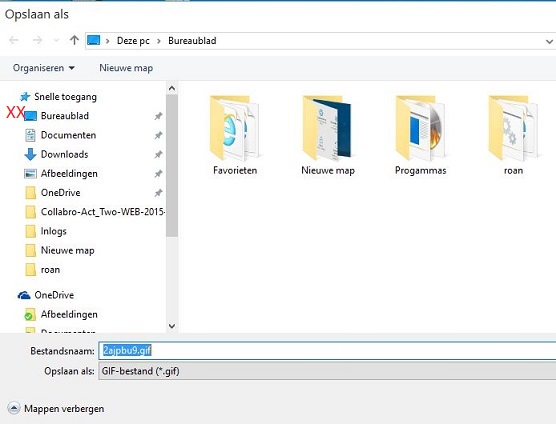
Task: Open the Opslaan als file type combo box
Action: tap(327, 371)
